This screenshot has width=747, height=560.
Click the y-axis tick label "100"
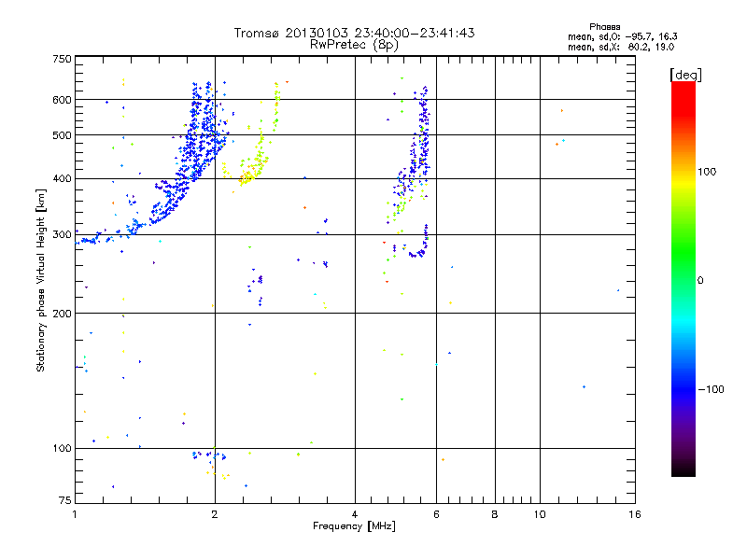coord(62,448)
